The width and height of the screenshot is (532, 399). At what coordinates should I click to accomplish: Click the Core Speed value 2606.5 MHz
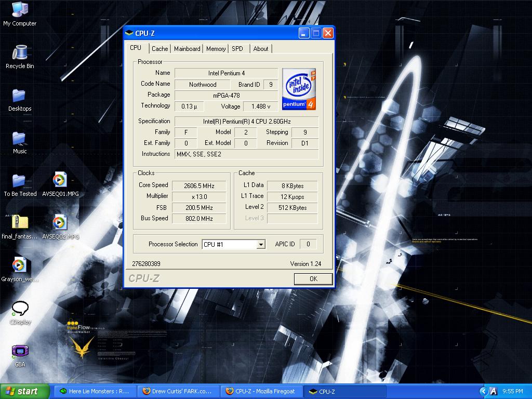(199, 186)
